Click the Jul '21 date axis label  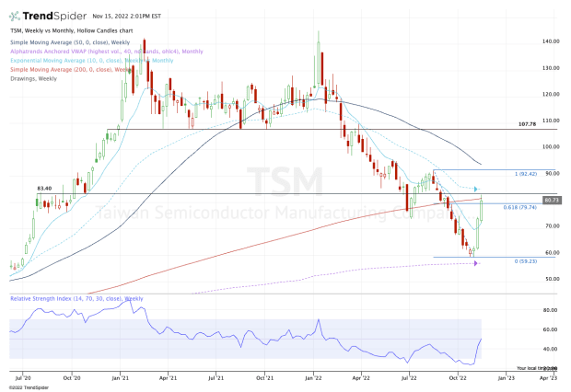point(216,378)
